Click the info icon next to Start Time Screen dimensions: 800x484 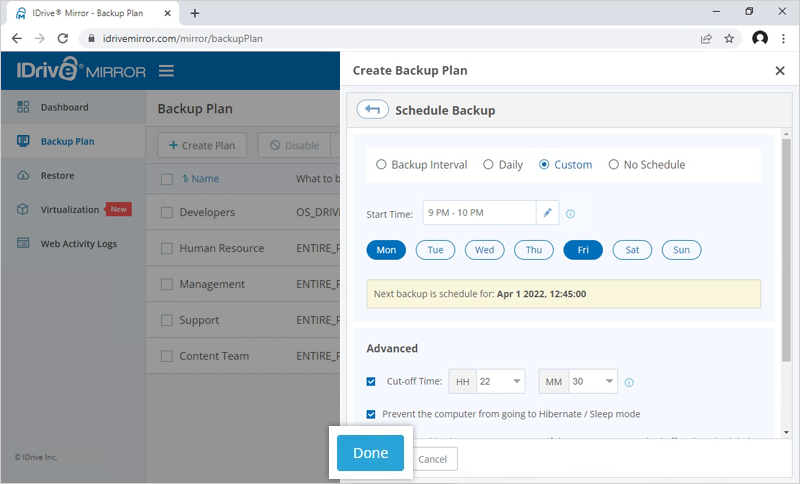(x=571, y=214)
